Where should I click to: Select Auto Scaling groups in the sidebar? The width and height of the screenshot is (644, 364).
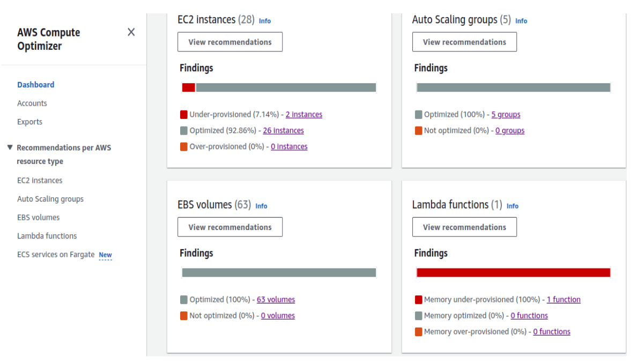pyautogui.click(x=50, y=199)
